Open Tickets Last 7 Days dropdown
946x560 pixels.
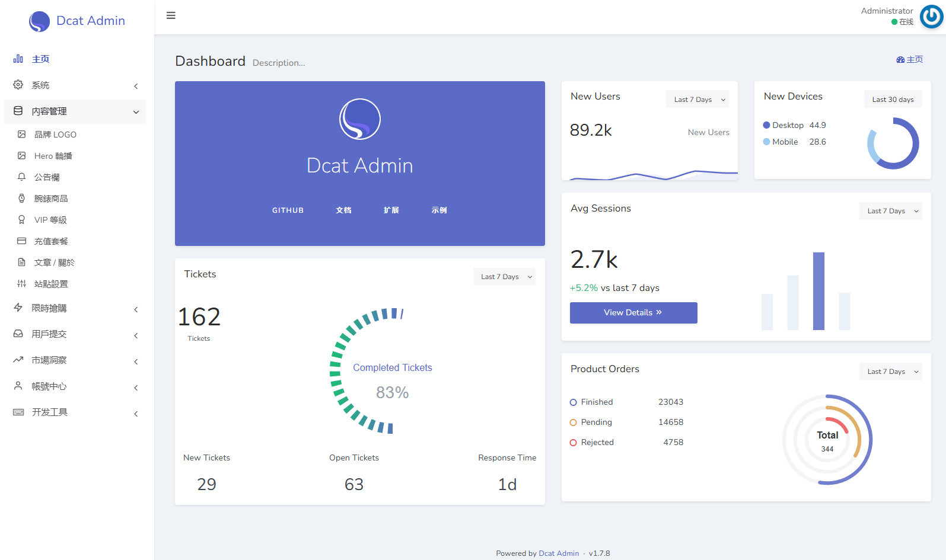point(504,277)
